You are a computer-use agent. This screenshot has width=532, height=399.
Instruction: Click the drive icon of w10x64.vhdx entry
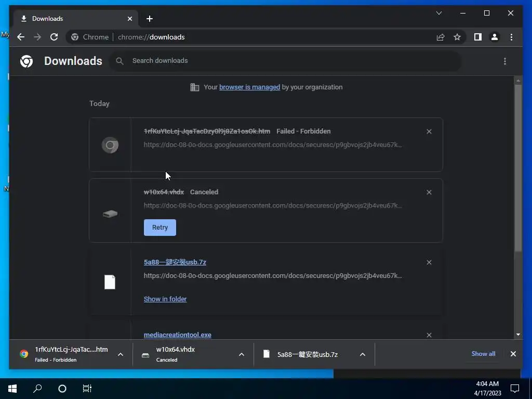point(110,214)
